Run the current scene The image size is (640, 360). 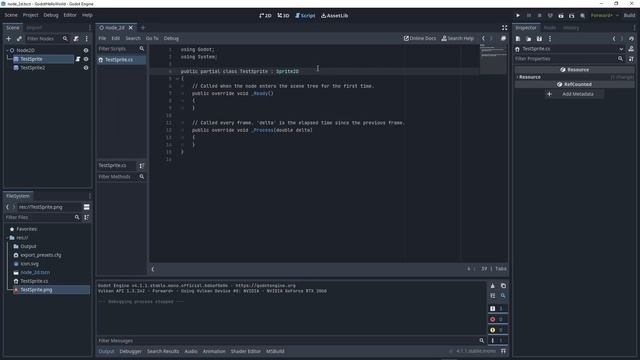coord(561,16)
